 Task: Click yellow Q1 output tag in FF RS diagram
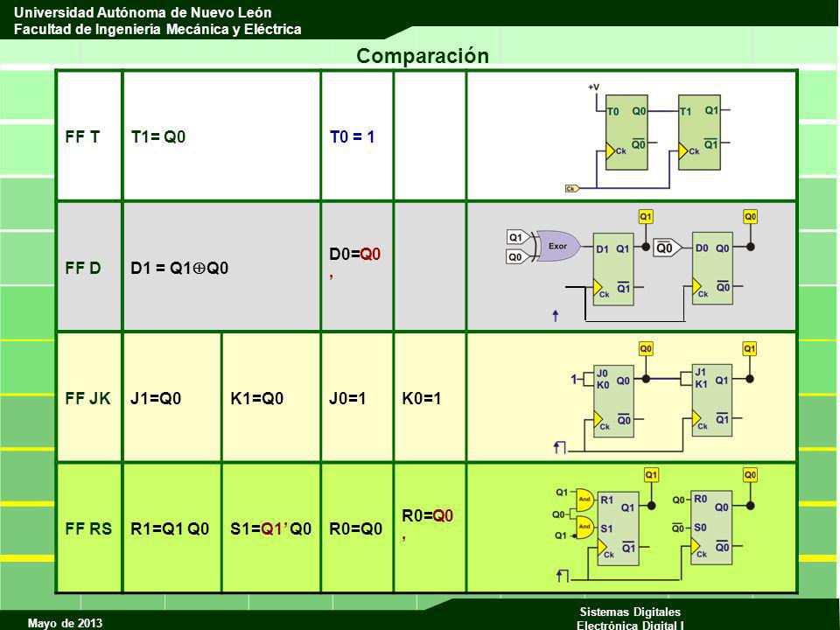coord(651,474)
